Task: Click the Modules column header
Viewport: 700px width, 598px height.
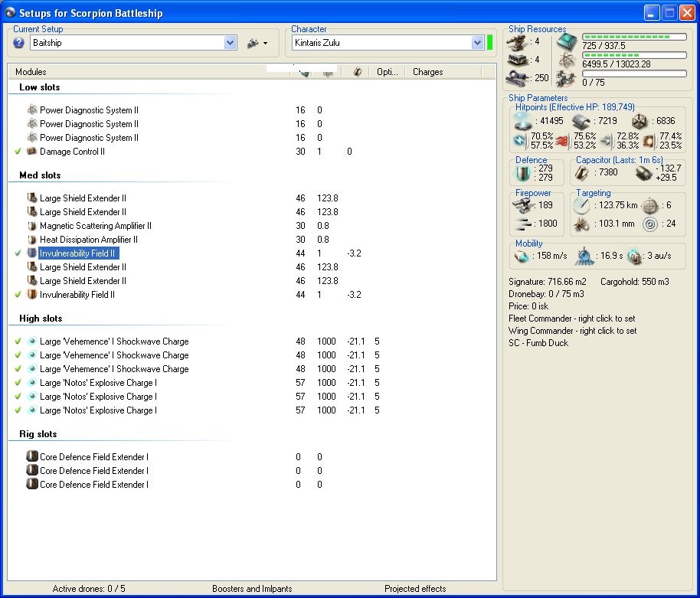Action: (x=31, y=72)
